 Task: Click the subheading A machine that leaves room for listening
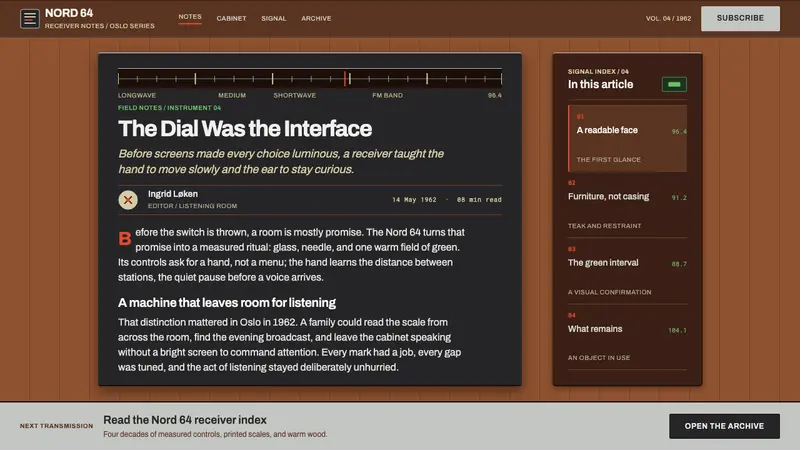227,303
